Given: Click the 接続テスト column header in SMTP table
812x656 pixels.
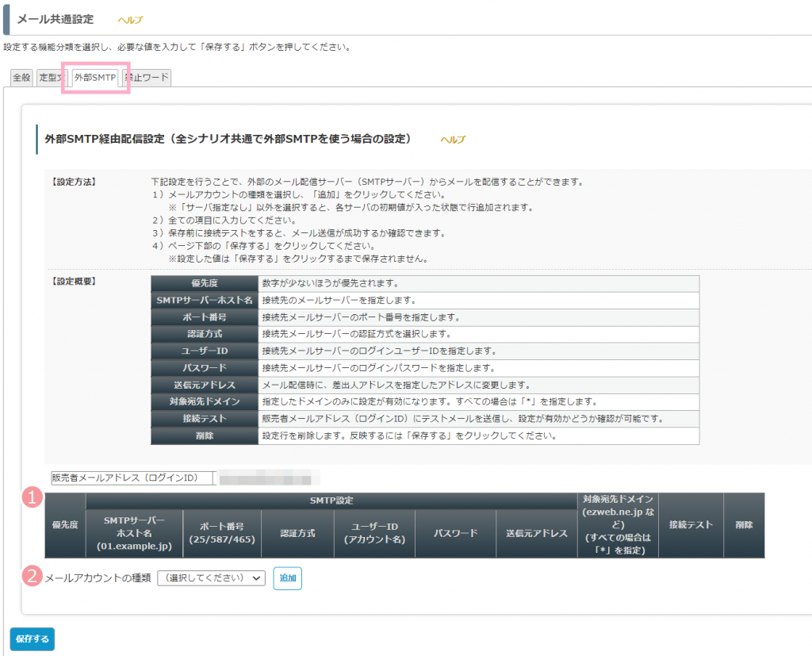Looking at the screenshot, I should pos(691,525).
